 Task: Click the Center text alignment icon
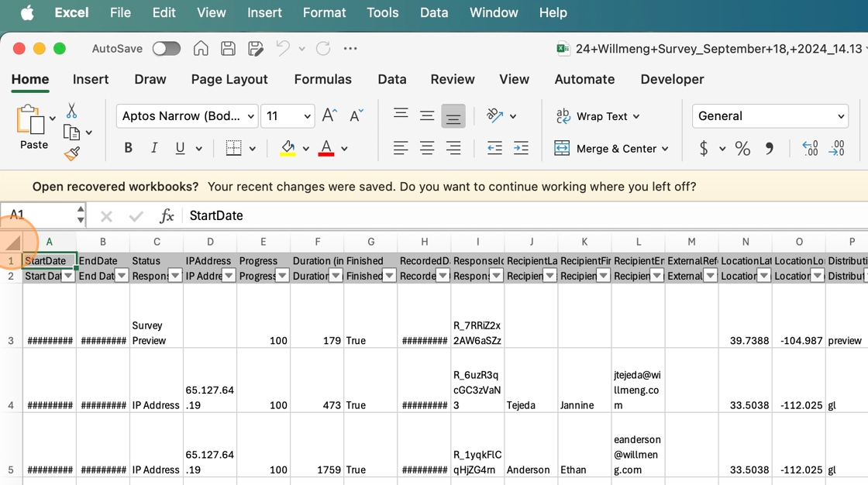[x=427, y=149]
